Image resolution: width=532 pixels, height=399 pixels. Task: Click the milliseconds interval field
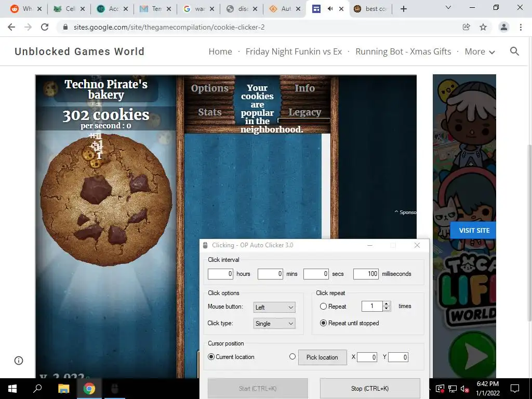click(x=366, y=274)
